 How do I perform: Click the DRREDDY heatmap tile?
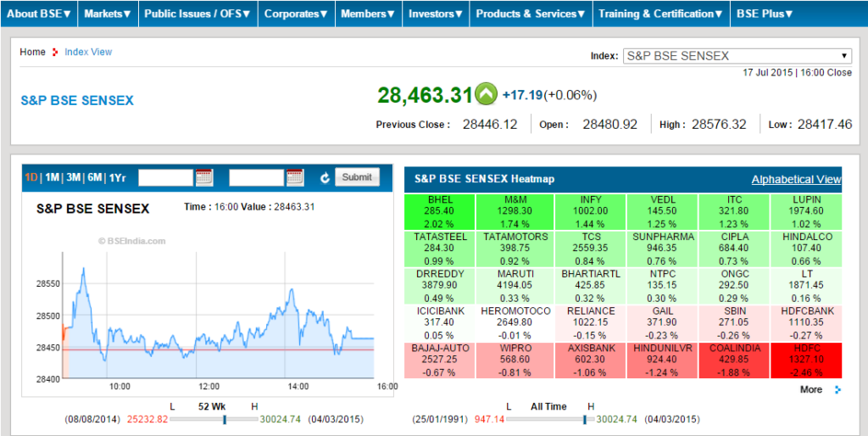click(x=440, y=286)
